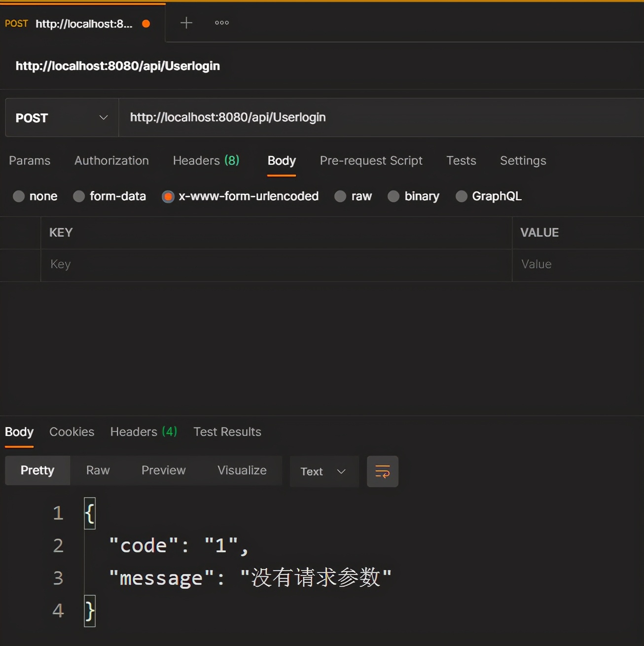
Task: Open a new request tab with plus icon
Action: click(x=186, y=23)
